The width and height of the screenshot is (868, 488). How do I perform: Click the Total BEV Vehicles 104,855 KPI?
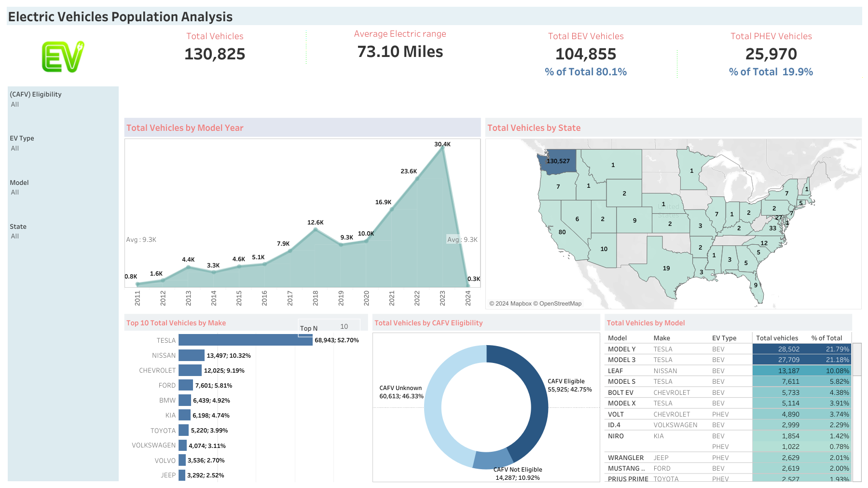[586, 54]
